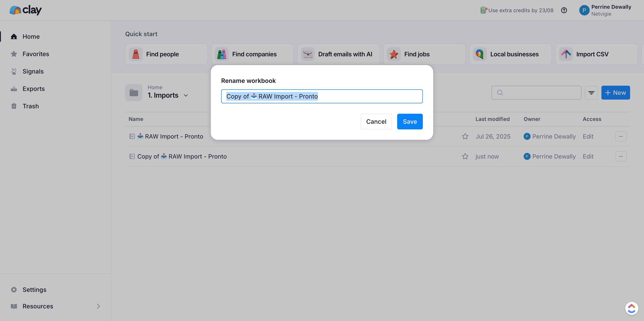
Task: Click Use extra credits by 23/08 text
Action: [x=521, y=10]
